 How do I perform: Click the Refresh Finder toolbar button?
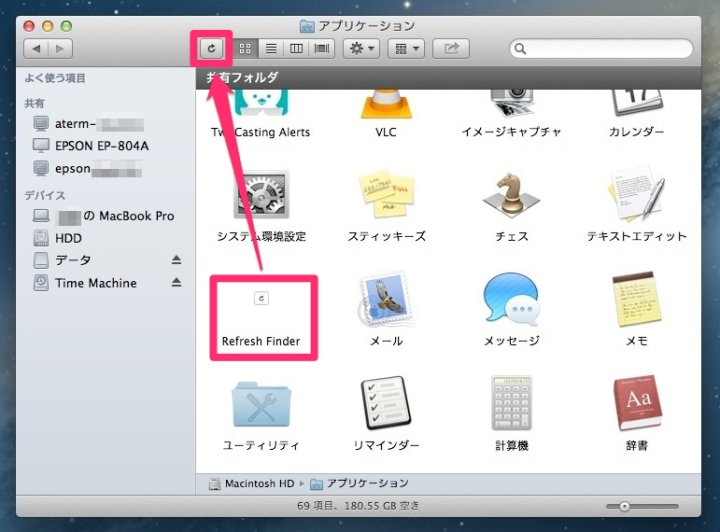click(x=211, y=48)
